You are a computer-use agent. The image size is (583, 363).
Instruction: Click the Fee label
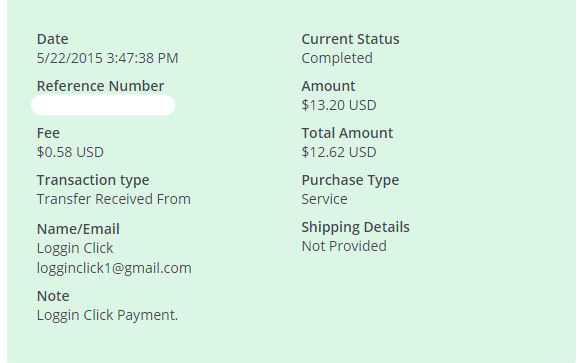point(48,133)
